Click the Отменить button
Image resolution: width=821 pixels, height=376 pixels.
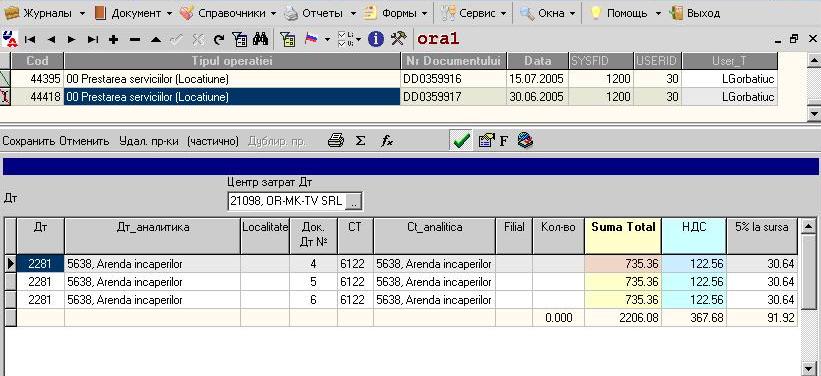coord(84,141)
